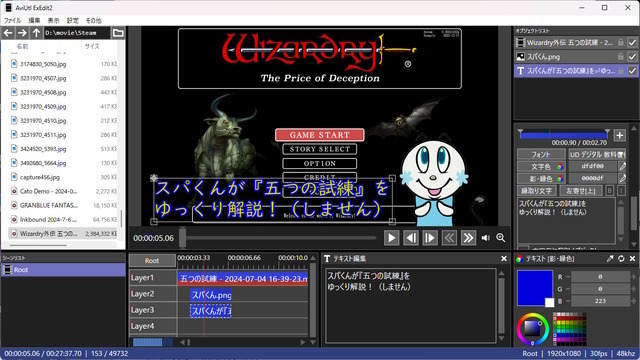Jump to previous object with double-left arrows
Viewport: 640px width, 360px height.
pyautogui.click(x=449, y=238)
